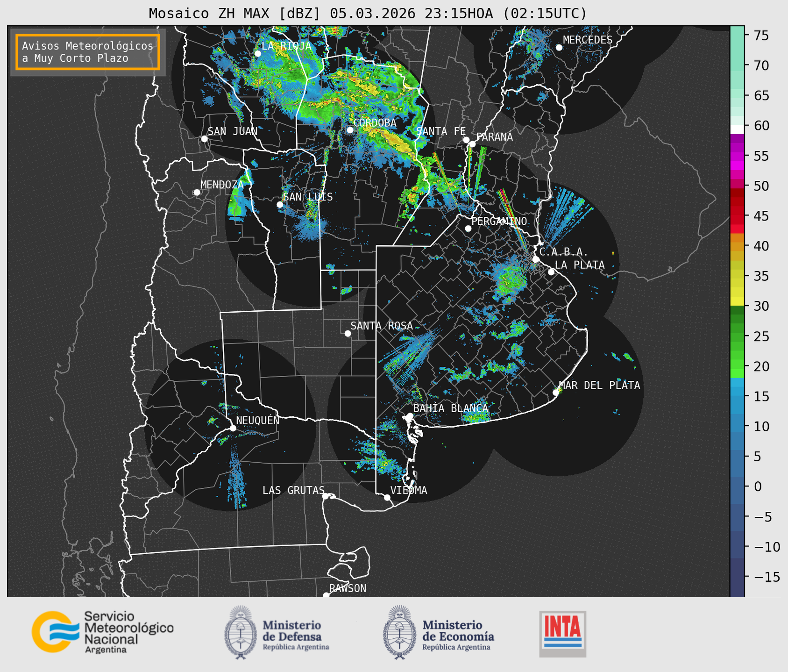Screen dimensions: 788x672
Task: Click the 75 dBZ value on the color scale
Action: pos(761,36)
